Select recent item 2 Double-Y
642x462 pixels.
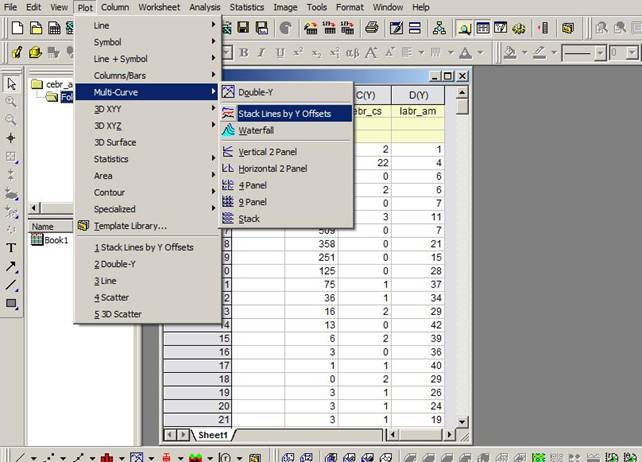(148, 264)
